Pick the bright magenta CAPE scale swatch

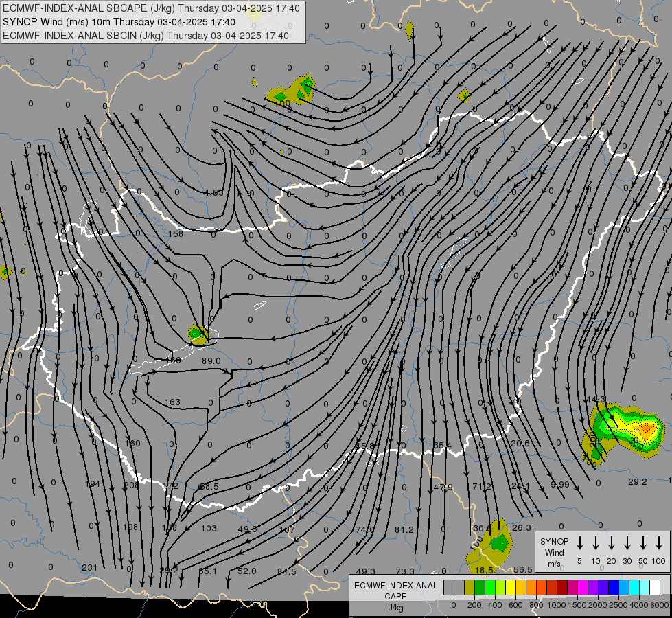[x=583, y=588]
